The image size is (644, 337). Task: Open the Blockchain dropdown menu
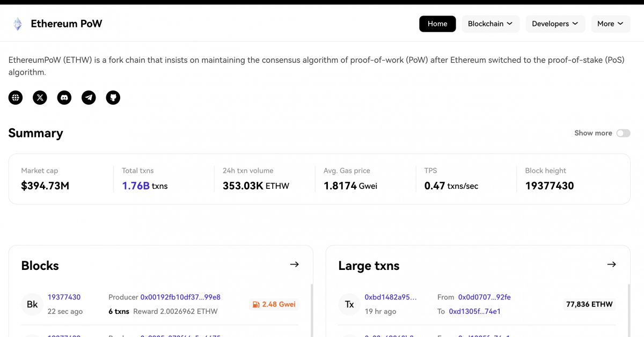pyautogui.click(x=490, y=24)
